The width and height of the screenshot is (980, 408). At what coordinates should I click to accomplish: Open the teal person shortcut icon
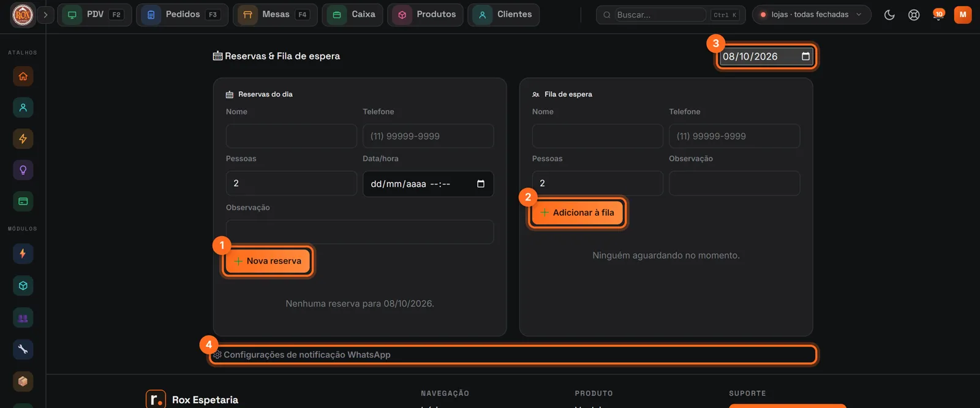[x=23, y=108]
